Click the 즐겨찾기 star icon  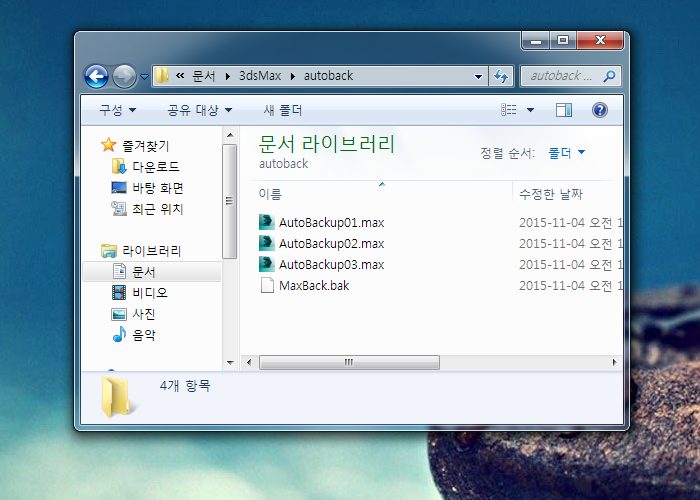(108, 145)
